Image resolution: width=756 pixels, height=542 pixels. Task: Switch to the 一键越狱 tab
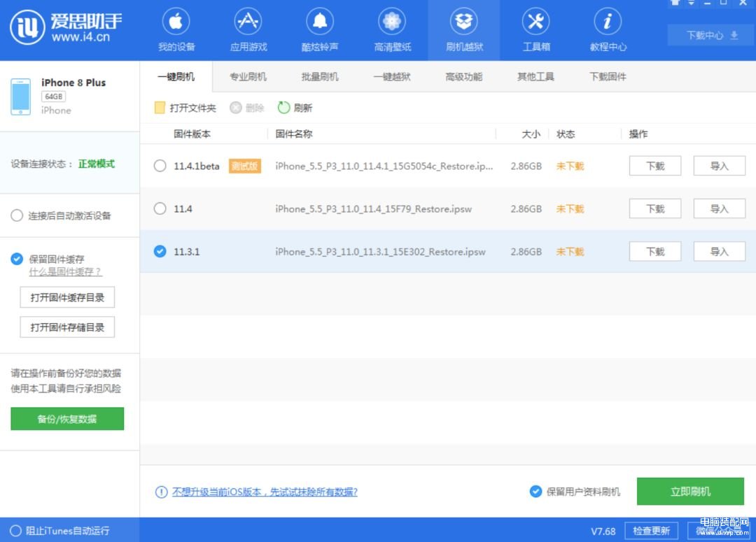point(392,77)
